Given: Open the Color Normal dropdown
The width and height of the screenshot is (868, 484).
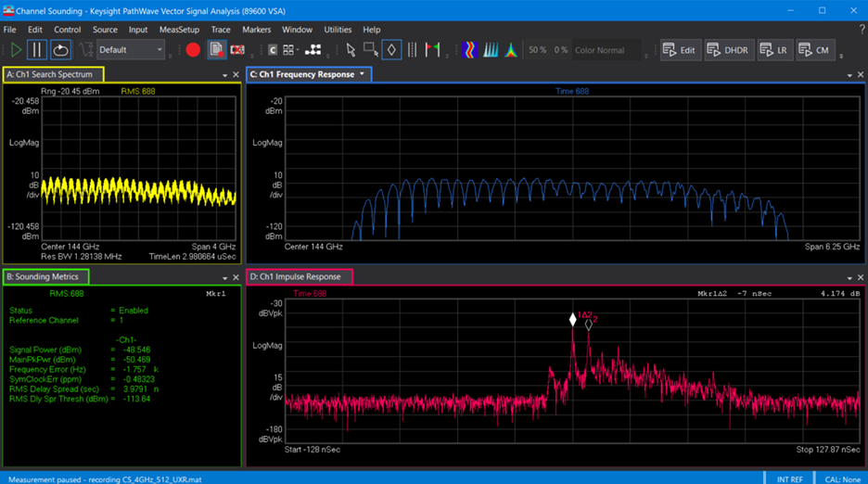Looking at the screenshot, I should click(x=606, y=50).
